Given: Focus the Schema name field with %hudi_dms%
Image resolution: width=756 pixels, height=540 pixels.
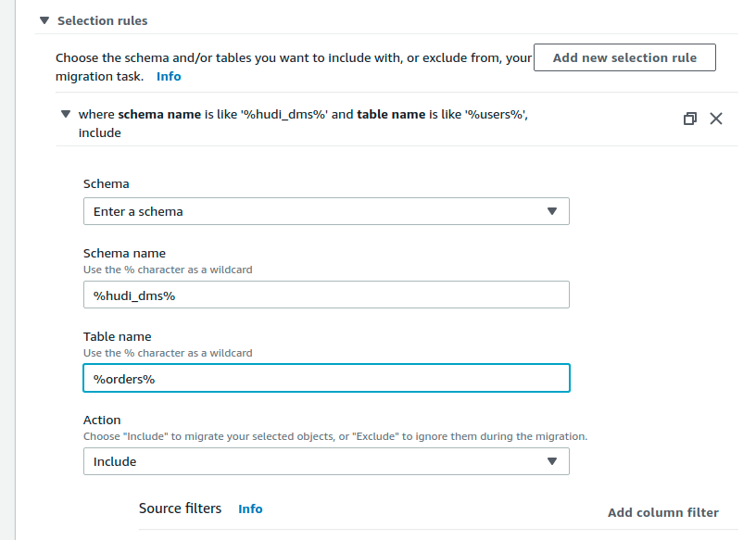Looking at the screenshot, I should point(326,295).
